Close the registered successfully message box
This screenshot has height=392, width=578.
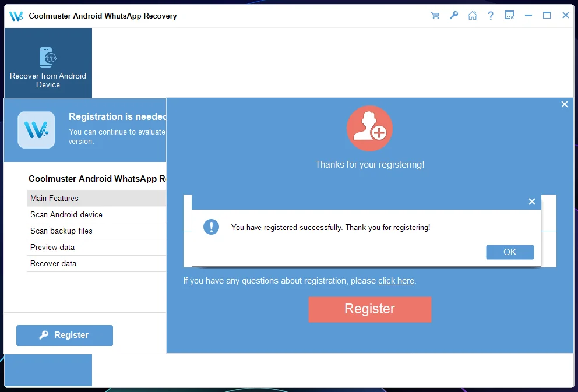[x=531, y=202]
